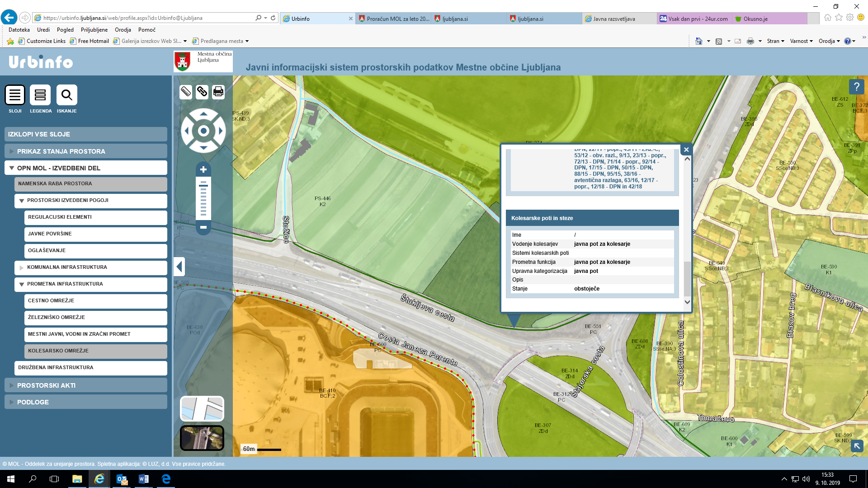Click the map print icon

tap(218, 92)
